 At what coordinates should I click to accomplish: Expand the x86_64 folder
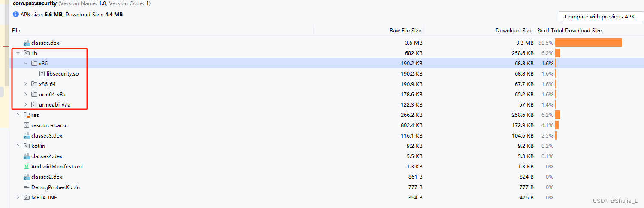click(26, 84)
